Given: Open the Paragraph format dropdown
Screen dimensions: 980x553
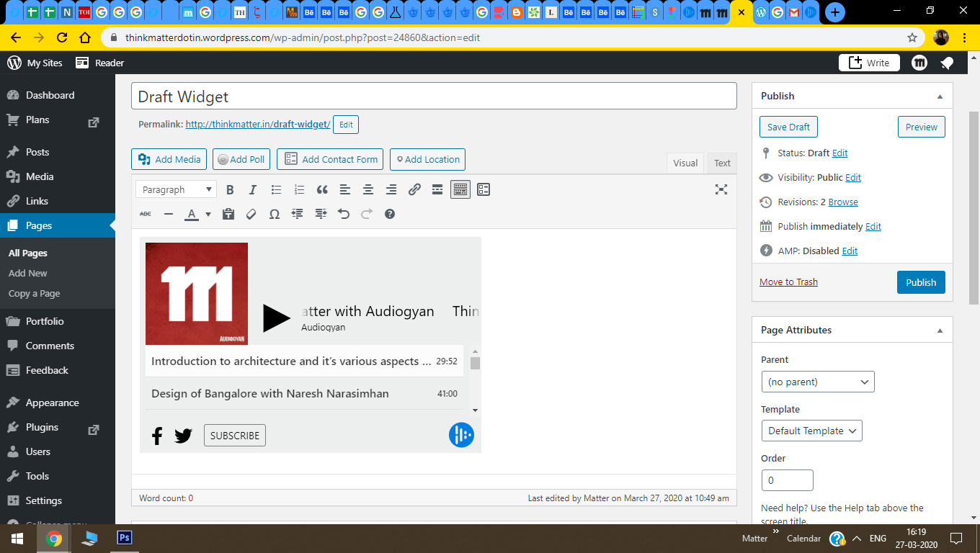Looking at the screenshot, I should pos(176,190).
